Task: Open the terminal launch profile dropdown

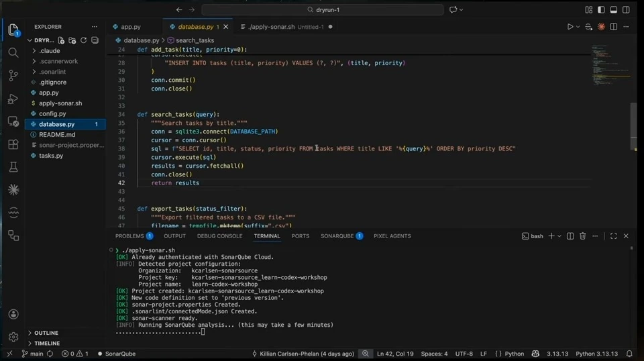Action: tap(559, 236)
